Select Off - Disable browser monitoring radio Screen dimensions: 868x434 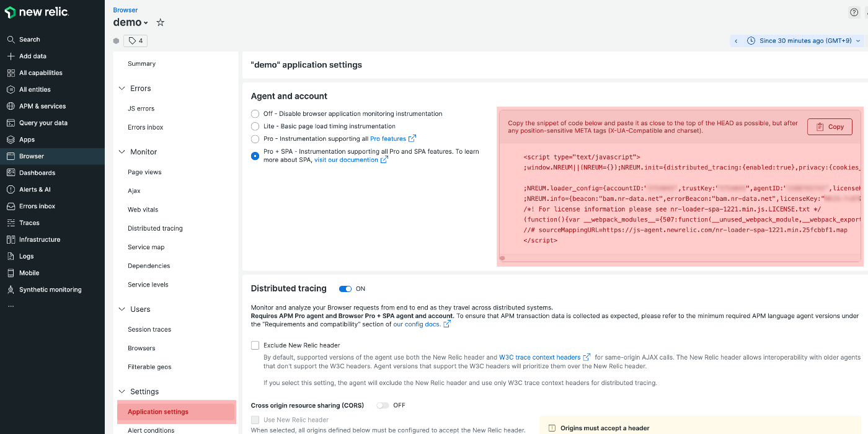[255, 114]
